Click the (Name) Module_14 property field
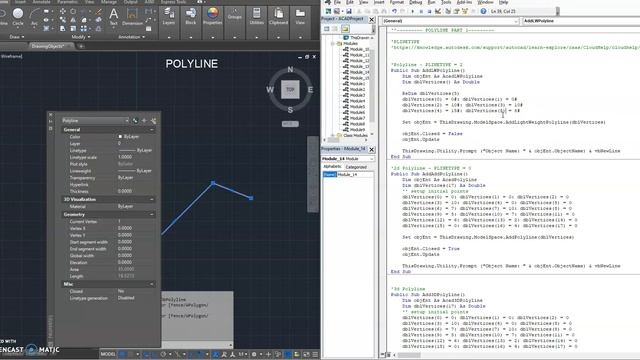640x360 pixels. (347, 175)
